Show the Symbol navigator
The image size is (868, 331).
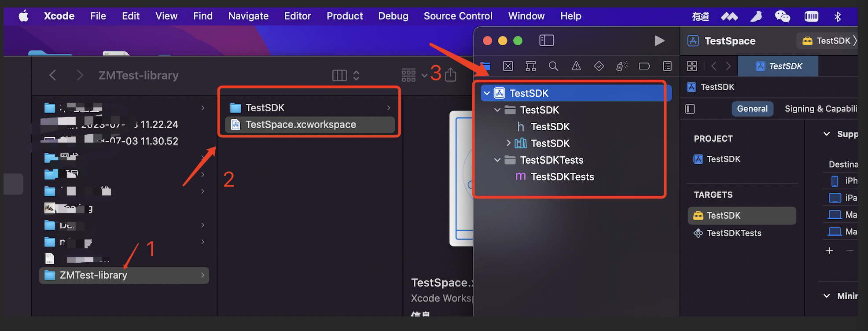coord(531,66)
